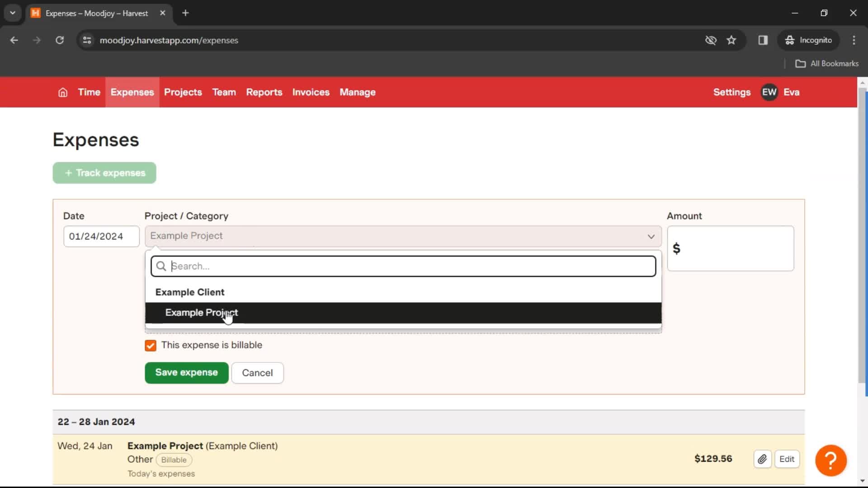Click the Harvest home icon
868x488 pixels.
click(62, 92)
